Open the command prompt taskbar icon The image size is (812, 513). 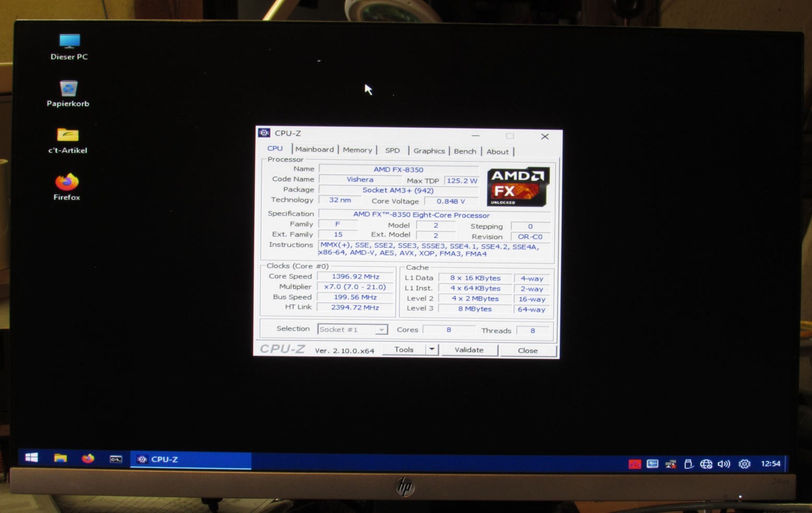(115, 459)
